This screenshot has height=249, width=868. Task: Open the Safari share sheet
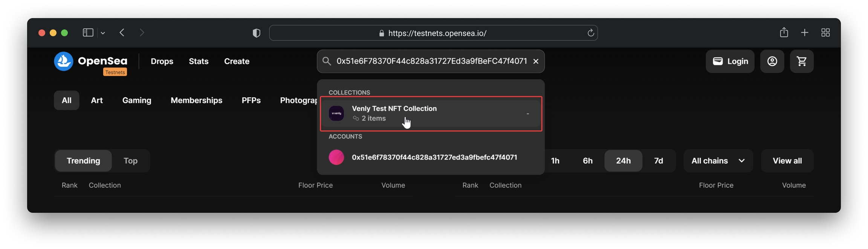coord(784,32)
